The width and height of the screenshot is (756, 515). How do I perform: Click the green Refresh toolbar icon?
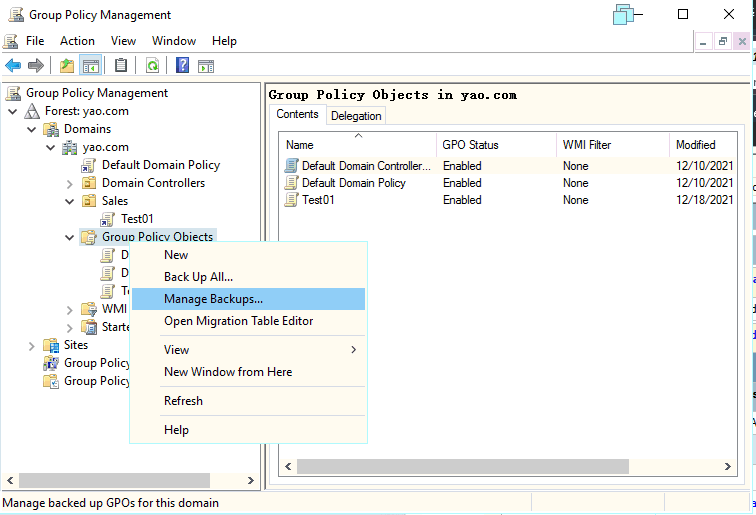point(152,66)
